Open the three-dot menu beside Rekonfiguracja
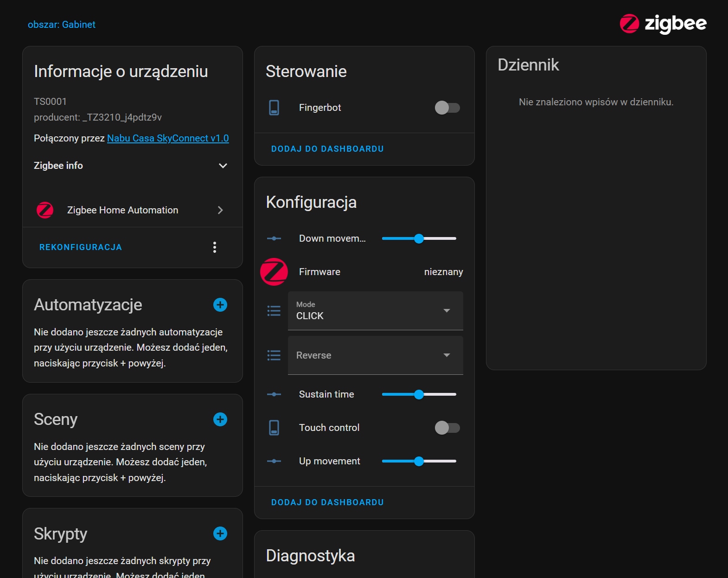 tap(215, 247)
